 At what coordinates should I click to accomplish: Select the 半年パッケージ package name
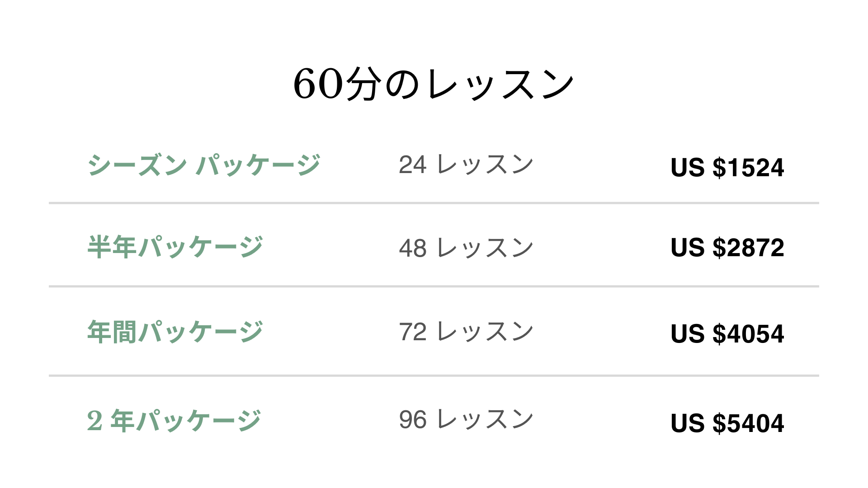175,247
